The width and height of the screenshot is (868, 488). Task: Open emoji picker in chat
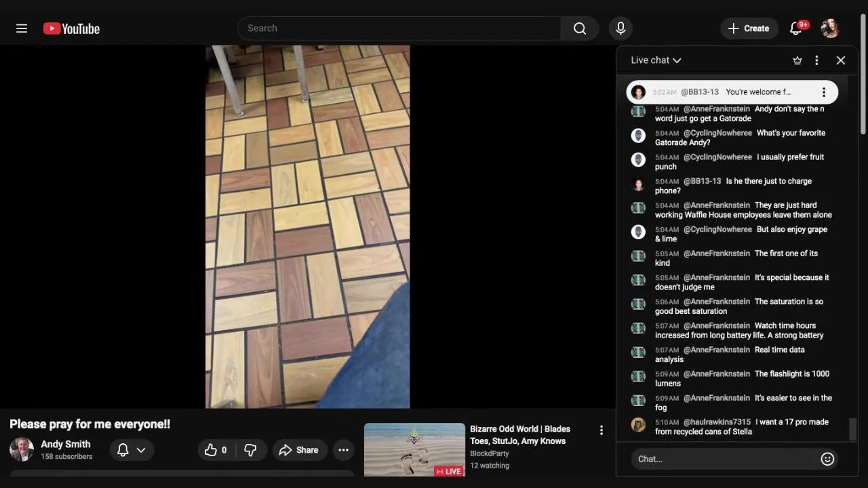[827, 459]
